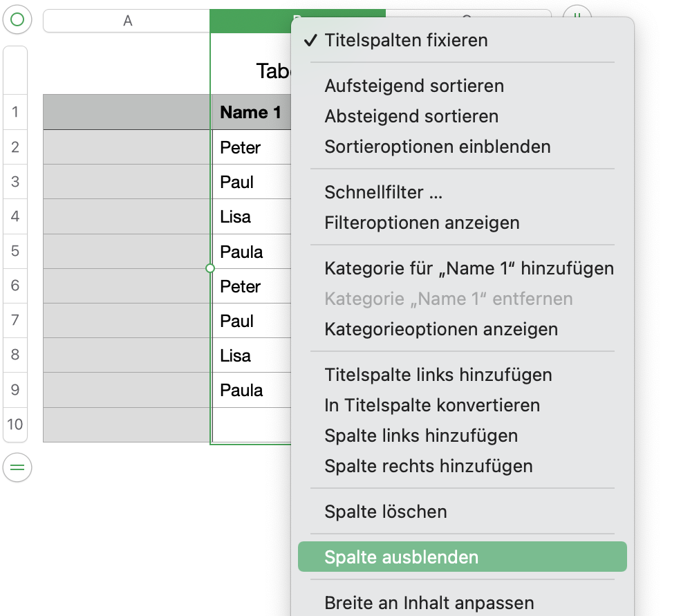Select In Titelspalte konvertieren

pyautogui.click(x=432, y=406)
